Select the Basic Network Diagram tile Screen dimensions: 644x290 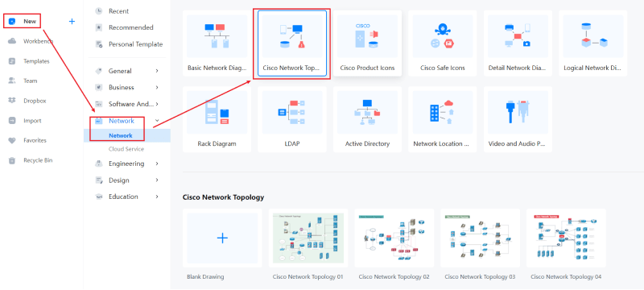(217, 43)
